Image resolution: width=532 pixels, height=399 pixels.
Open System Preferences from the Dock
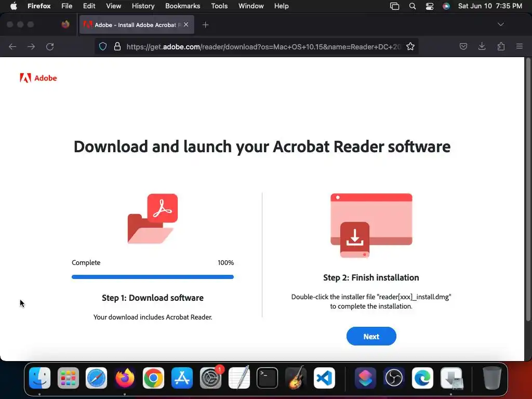(x=210, y=378)
